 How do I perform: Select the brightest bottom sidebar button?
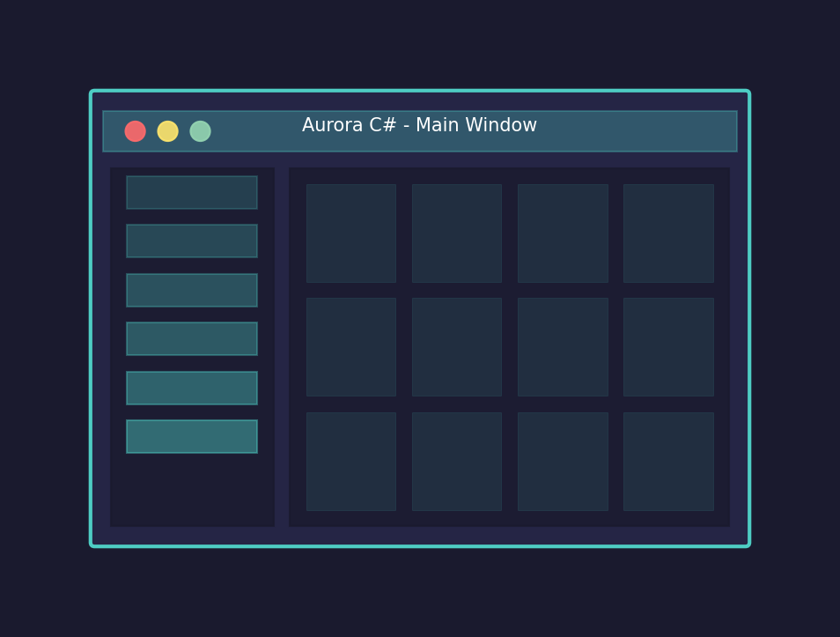(191, 436)
